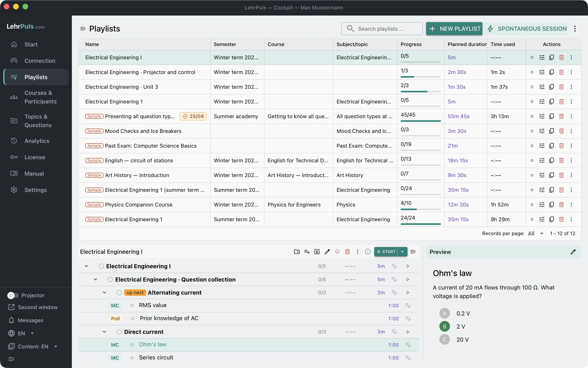Click the add folder icon in playlist toolbar

297,252
